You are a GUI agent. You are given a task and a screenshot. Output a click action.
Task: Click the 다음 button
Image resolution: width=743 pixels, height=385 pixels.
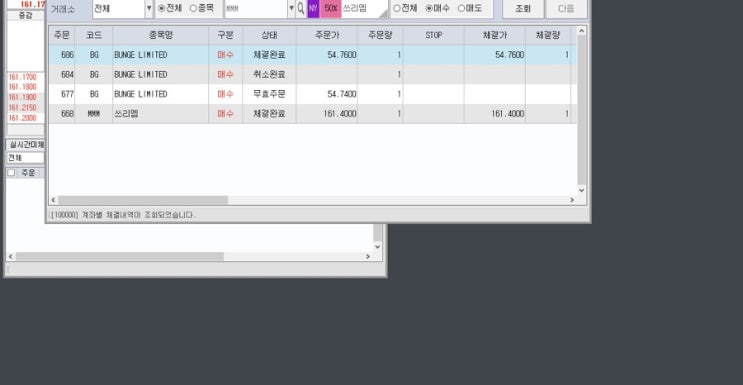click(x=566, y=9)
